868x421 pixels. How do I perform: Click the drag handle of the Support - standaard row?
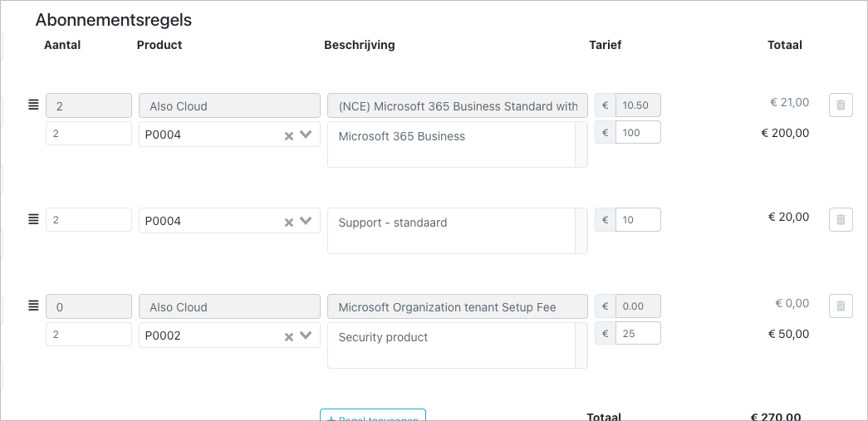(33, 219)
